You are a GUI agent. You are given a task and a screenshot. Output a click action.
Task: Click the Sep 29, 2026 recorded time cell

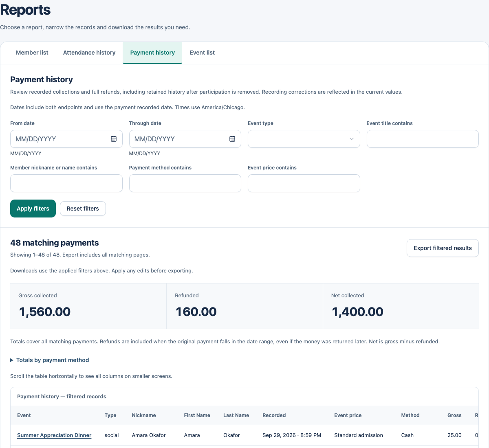pos(292,435)
